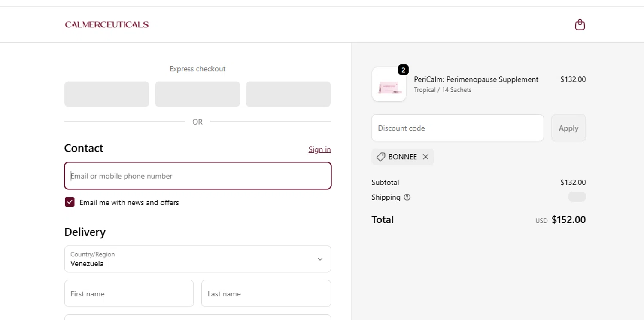Uncheck Email me with news and offers

pos(70,202)
